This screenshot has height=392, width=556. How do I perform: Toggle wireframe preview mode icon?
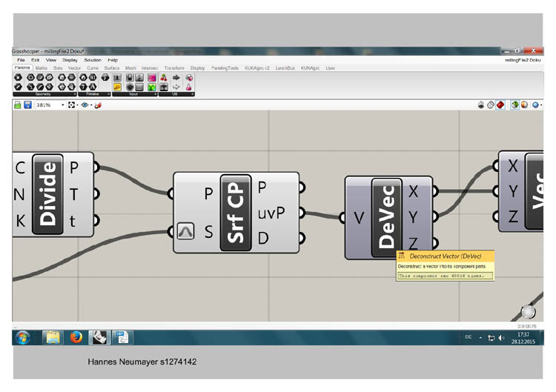[x=491, y=105]
